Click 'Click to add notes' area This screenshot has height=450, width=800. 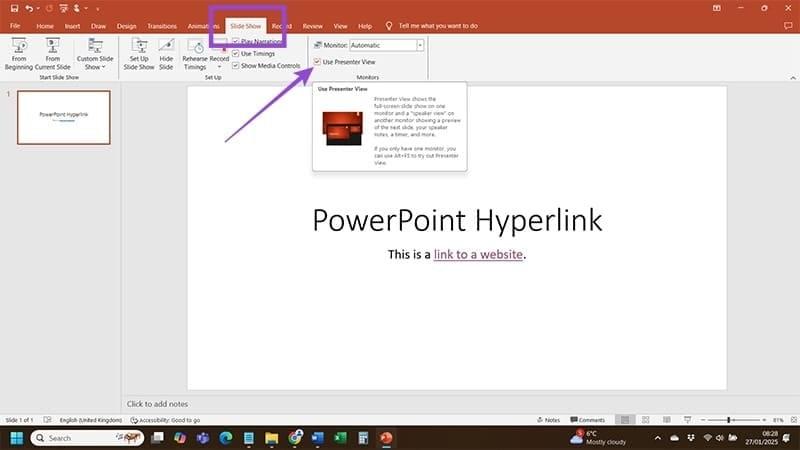157,404
